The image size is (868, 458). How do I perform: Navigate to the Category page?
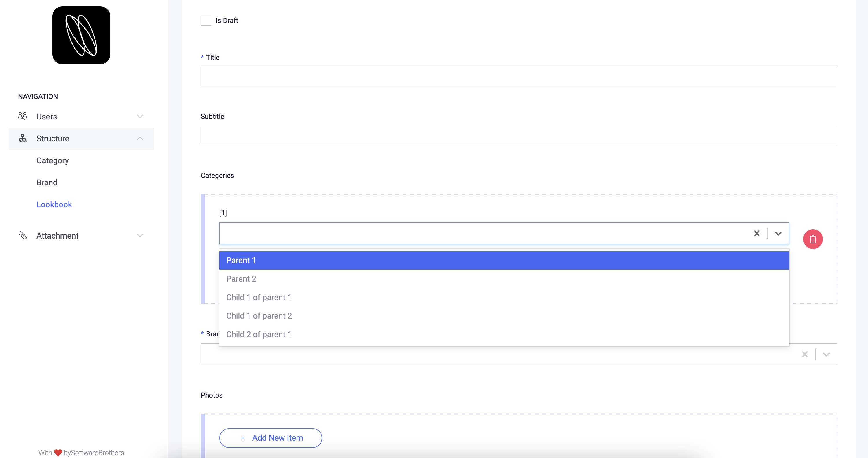click(x=52, y=161)
